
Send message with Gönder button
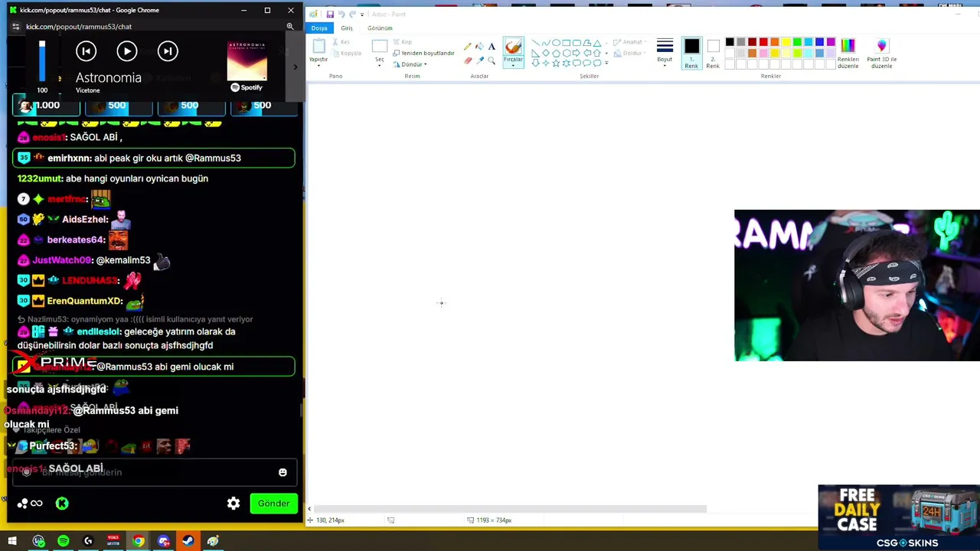pyautogui.click(x=273, y=503)
